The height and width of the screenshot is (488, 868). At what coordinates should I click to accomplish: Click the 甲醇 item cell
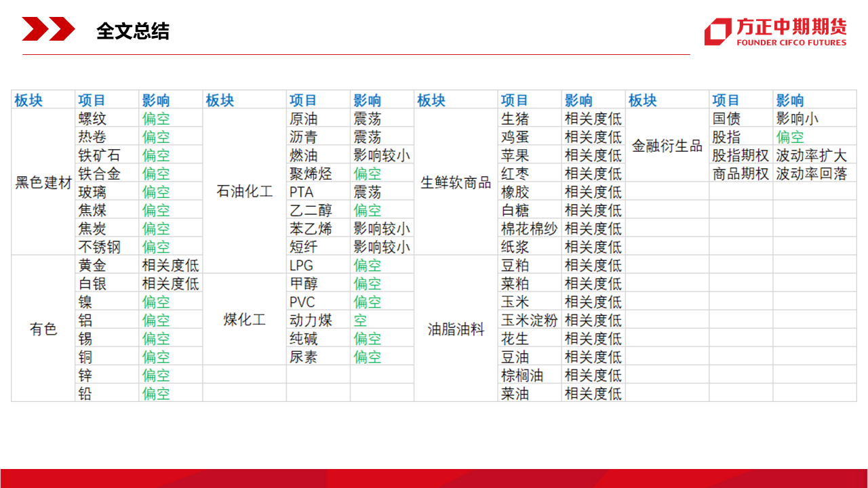(x=318, y=283)
